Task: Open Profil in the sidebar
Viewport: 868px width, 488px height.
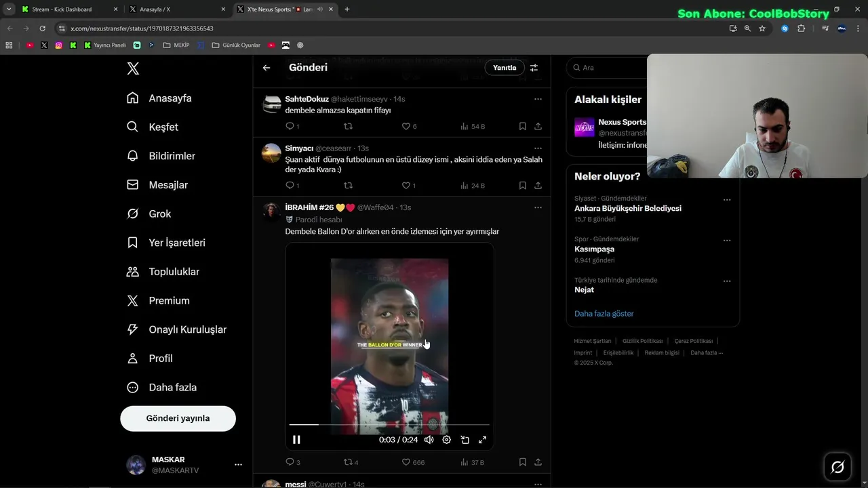Action: coord(150,359)
